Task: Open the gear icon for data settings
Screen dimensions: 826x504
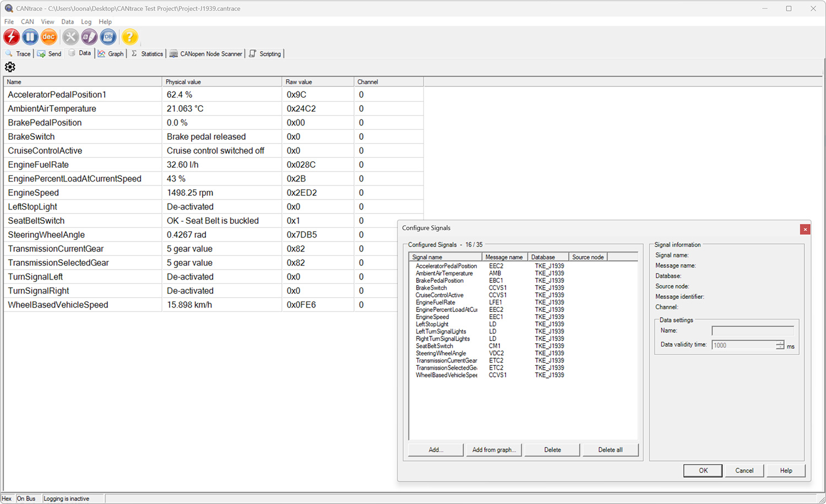Action: pyautogui.click(x=10, y=67)
